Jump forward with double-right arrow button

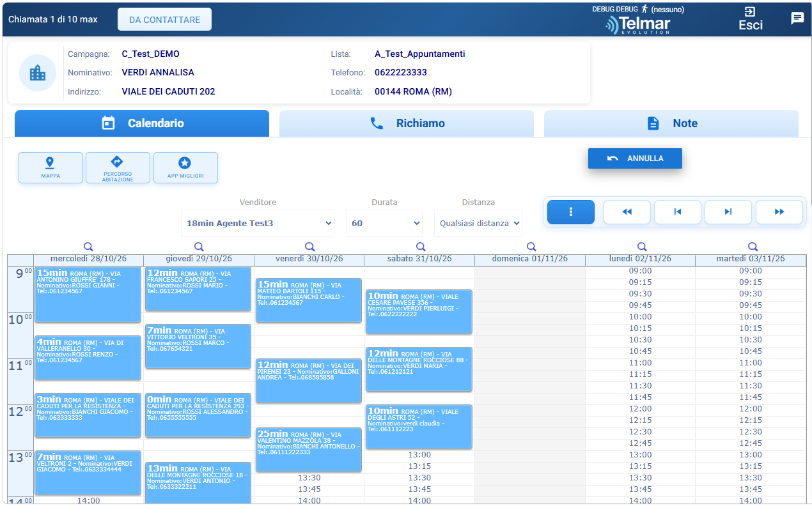pyautogui.click(x=779, y=212)
